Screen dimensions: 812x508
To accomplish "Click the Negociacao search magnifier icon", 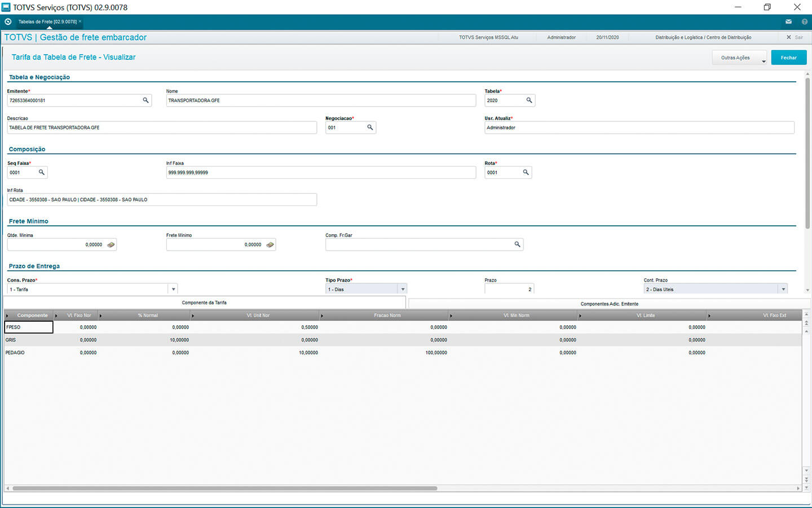I will point(370,128).
